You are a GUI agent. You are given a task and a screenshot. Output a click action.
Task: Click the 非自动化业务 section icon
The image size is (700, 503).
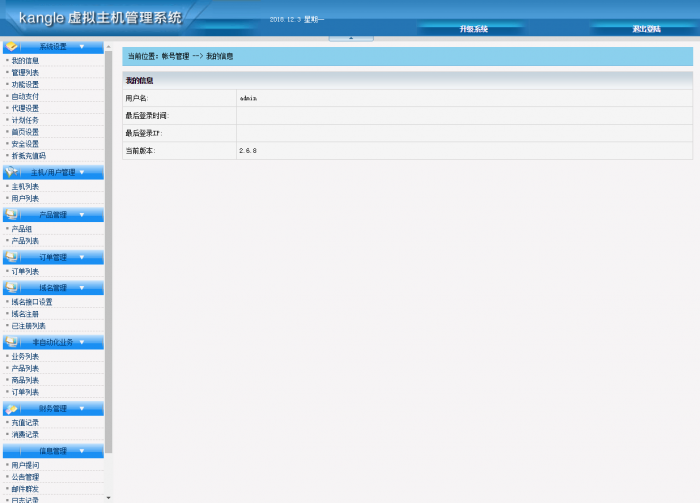point(11,342)
